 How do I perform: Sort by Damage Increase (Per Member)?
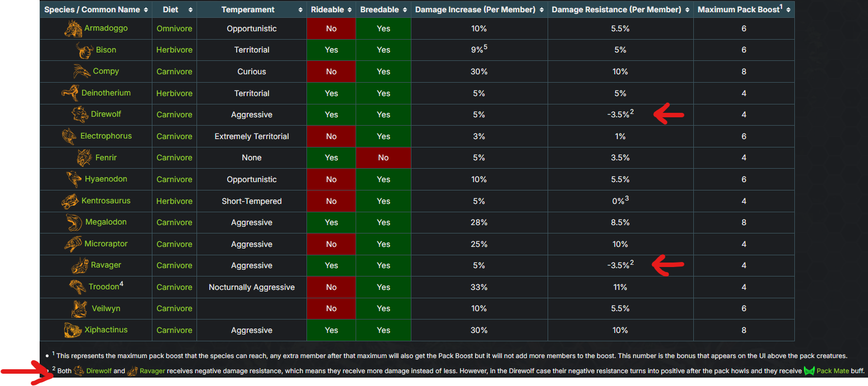(x=479, y=9)
